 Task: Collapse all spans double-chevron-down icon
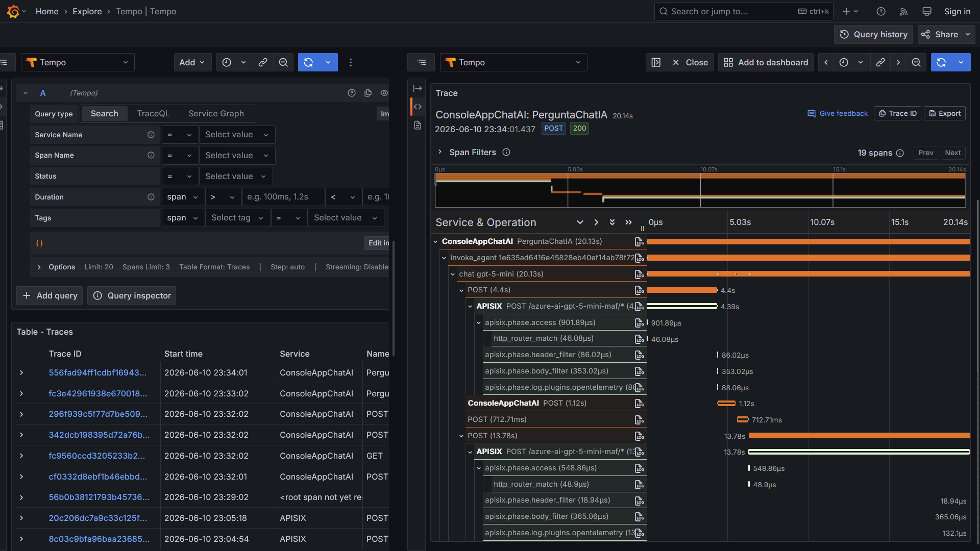(612, 222)
